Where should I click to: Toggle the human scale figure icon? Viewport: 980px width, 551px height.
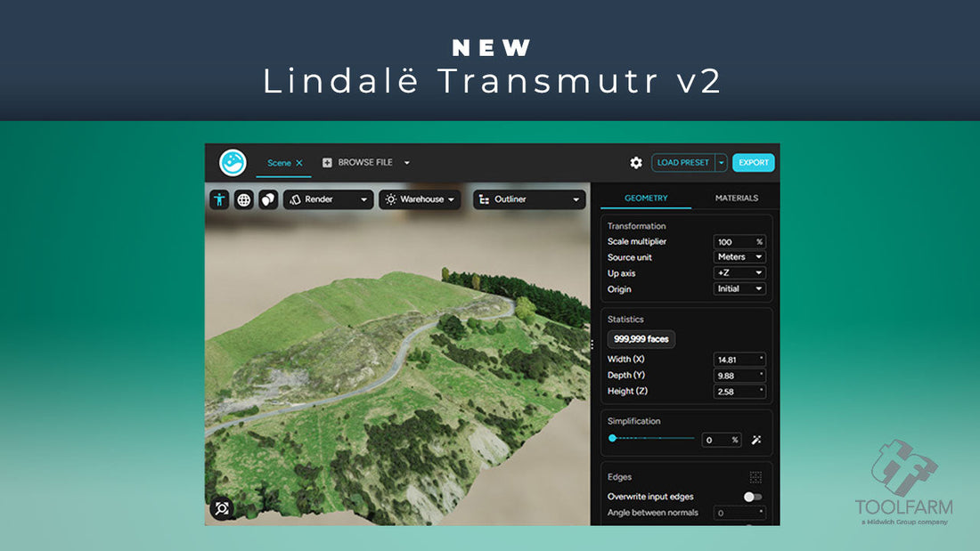coord(219,199)
